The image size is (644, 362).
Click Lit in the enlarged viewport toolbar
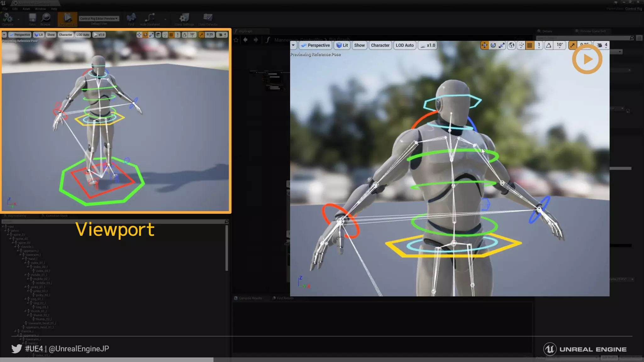pos(342,45)
